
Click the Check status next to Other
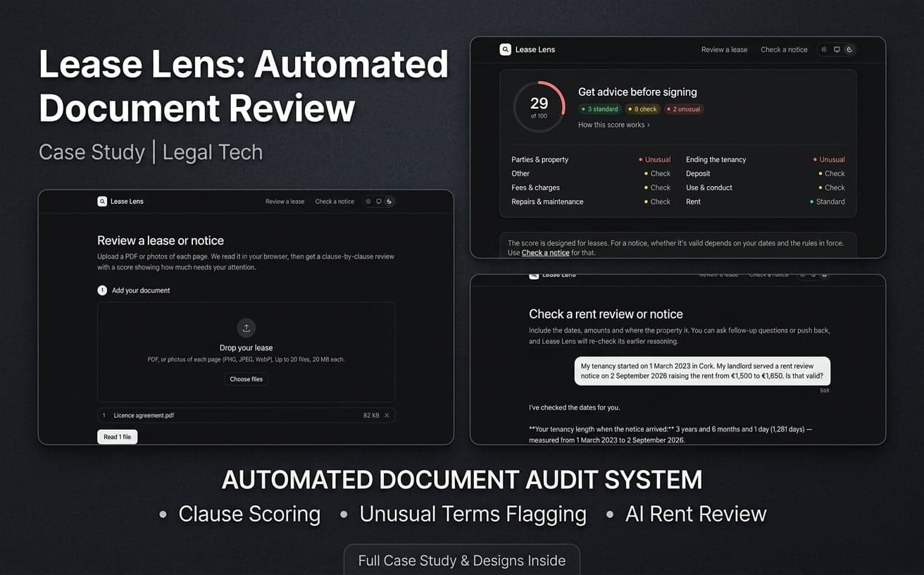(657, 174)
